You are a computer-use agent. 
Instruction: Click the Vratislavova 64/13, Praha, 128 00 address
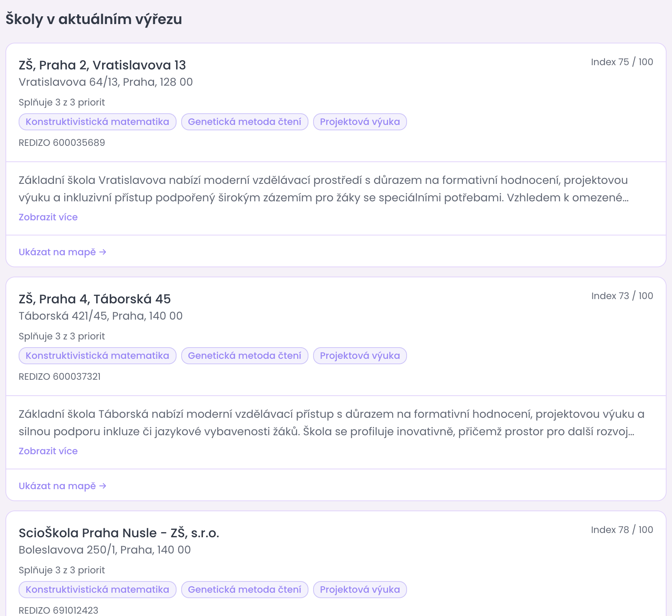106,82
